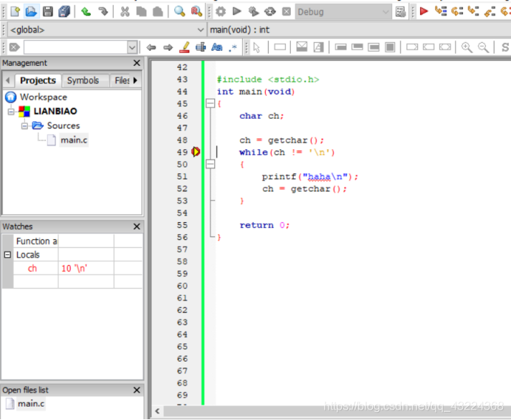This screenshot has height=420, width=511.
Task: Abort the build with the X icon
Action: pos(286,12)
